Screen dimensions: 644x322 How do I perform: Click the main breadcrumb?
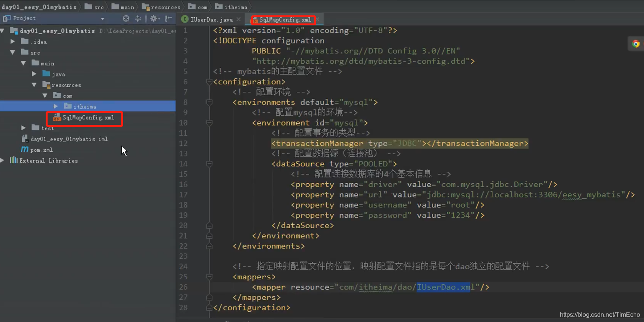pos(123,7)
